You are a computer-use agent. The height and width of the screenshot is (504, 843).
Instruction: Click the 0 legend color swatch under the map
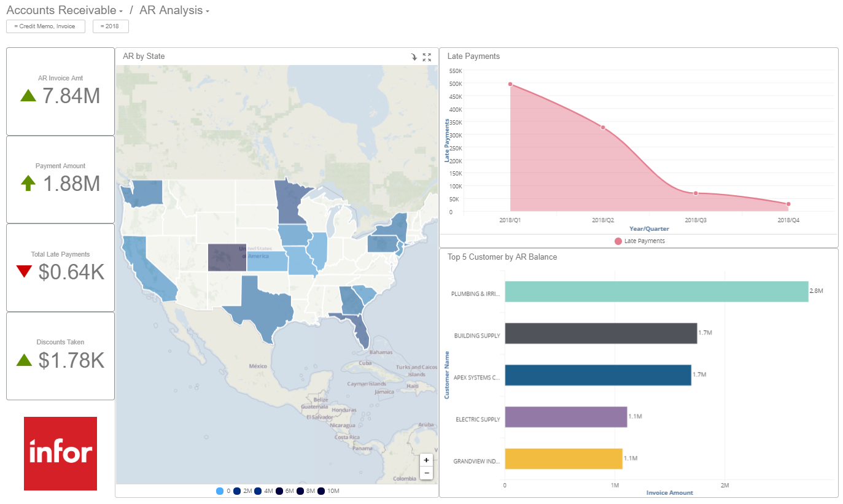(221, 490)
